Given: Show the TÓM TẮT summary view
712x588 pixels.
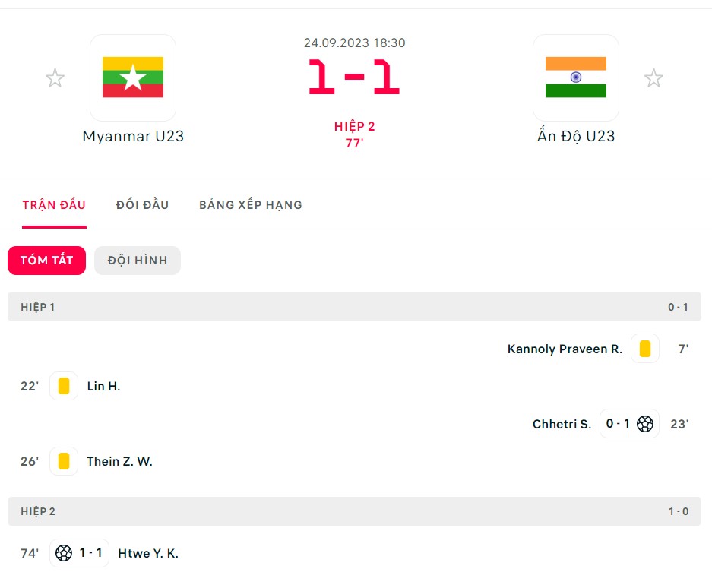Looking at the screenshot, I should pos(47,260).
